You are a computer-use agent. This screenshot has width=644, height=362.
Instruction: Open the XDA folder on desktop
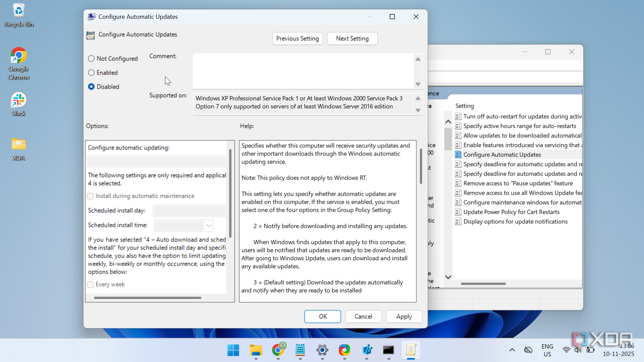coord(19,149)
